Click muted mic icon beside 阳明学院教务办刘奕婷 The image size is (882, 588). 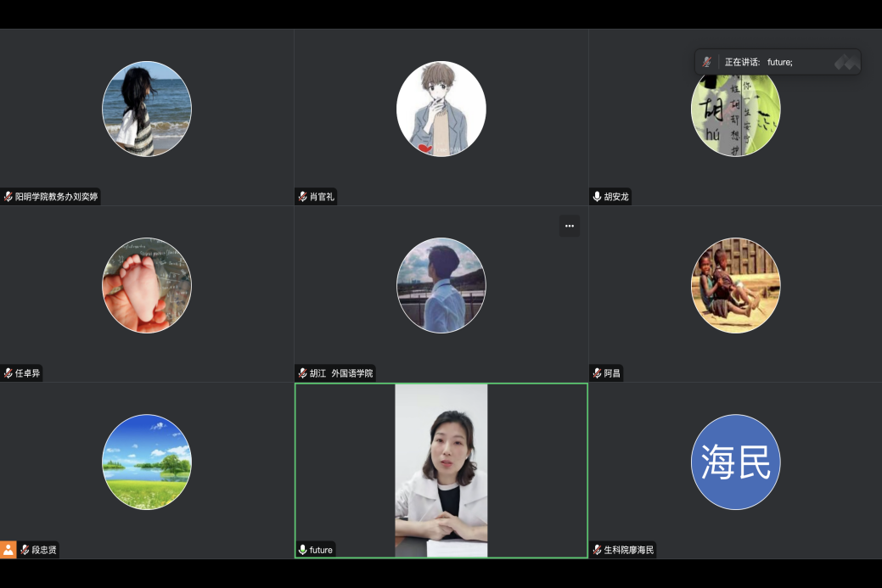[x=8, y=197]
